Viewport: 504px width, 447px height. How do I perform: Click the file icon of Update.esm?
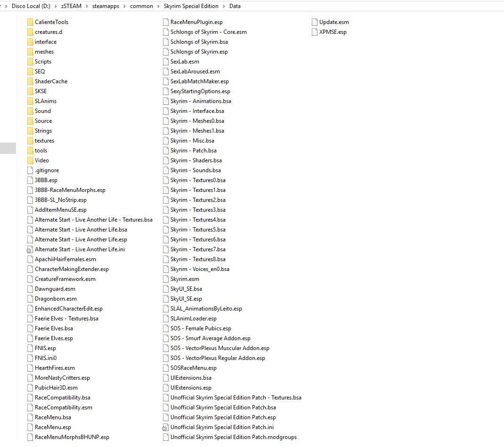[x=315, y=22]
